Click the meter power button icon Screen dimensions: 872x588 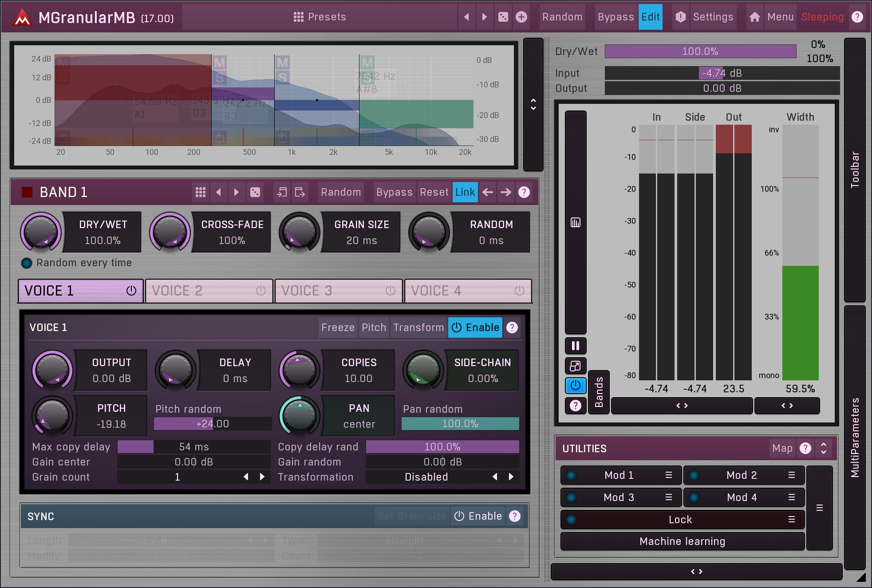click(x=576, y=385)
